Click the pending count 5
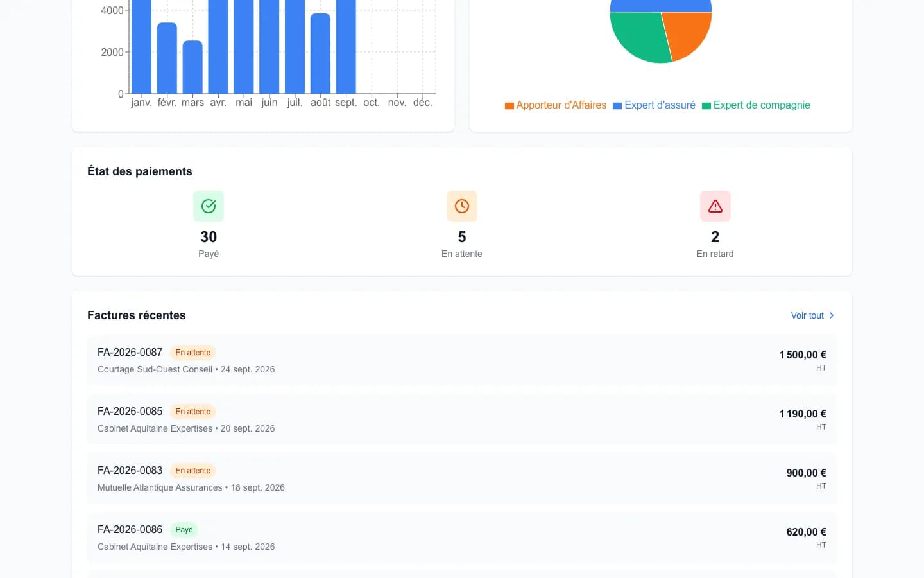 (462, 237)
